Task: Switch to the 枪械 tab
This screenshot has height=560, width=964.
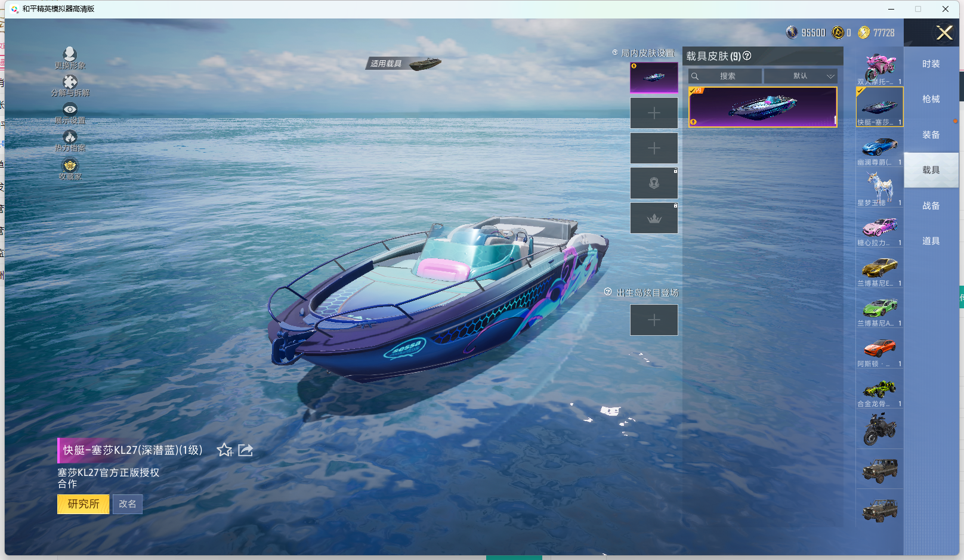Action: 931,99
